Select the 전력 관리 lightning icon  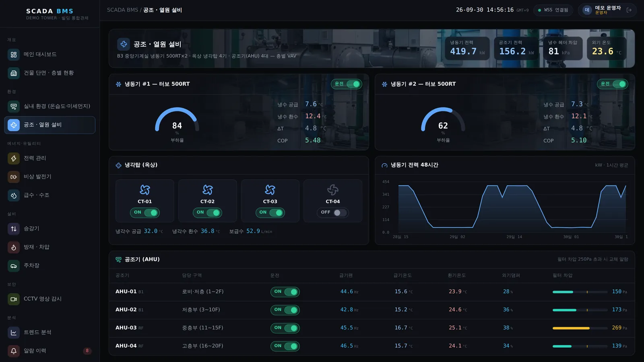(14, 158)
